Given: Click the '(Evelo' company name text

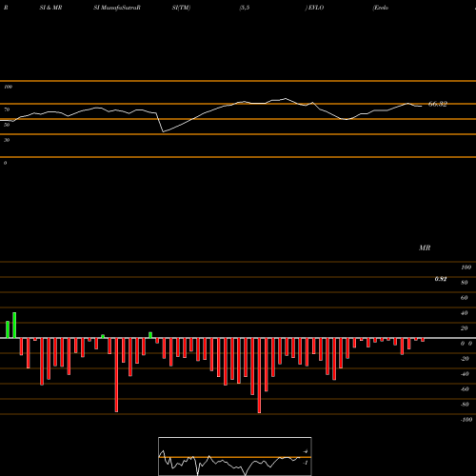Looking at the screenshot, I should point(381,8).
